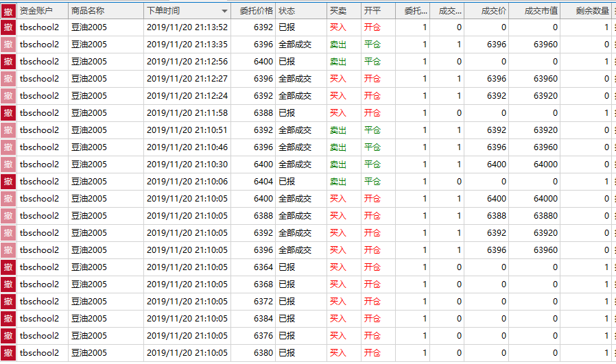
Task: Cancel the pending buy order priced 6364
Action: click(x=8, y=267)
